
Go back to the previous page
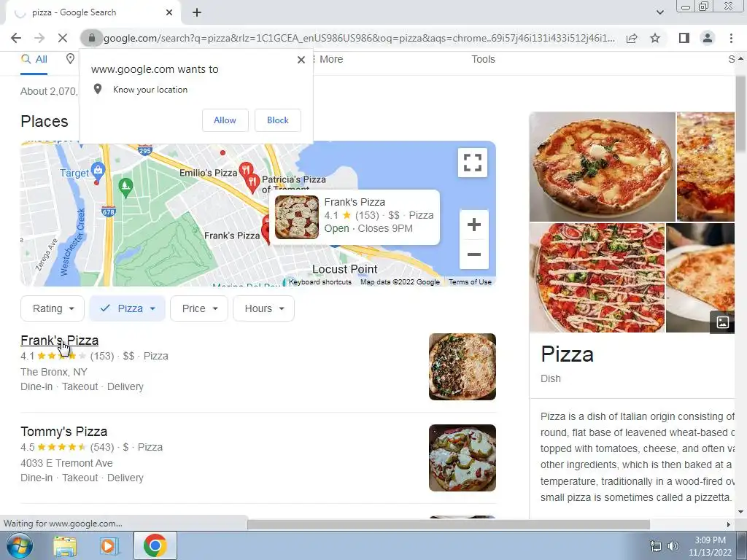(x=16, y=38)
